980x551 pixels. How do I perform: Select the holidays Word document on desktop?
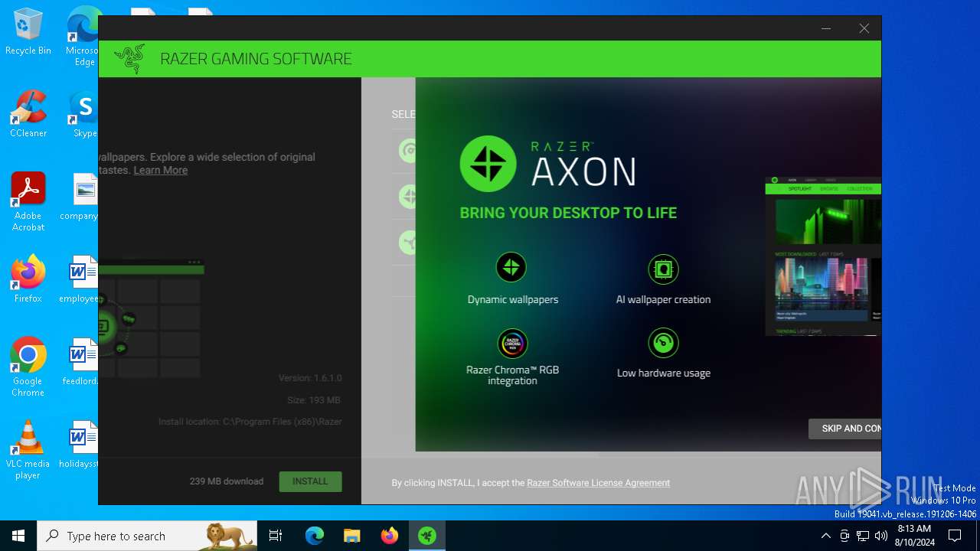(80, 445)
